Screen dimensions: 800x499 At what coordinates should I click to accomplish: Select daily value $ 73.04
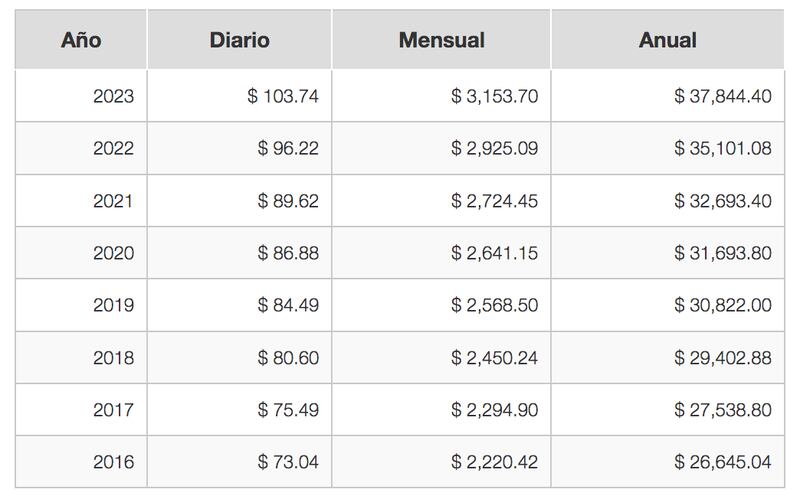(x=288, y=462)
